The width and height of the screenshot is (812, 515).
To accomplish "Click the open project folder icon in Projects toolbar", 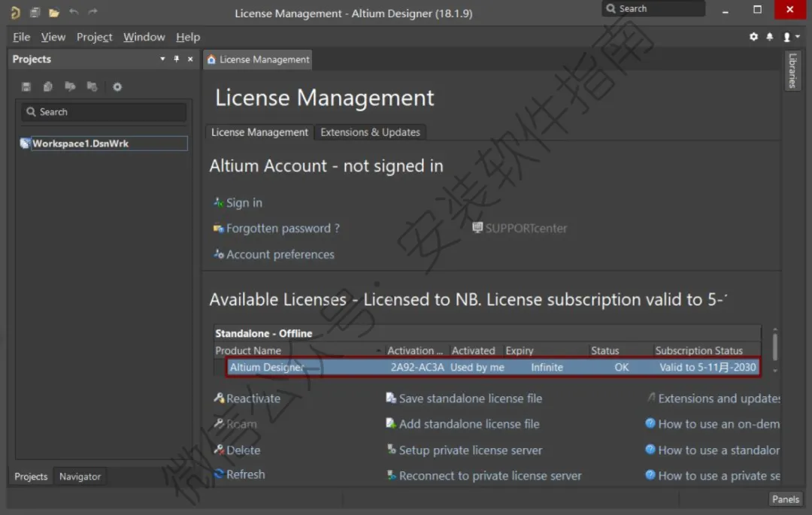I will (70, 86).
